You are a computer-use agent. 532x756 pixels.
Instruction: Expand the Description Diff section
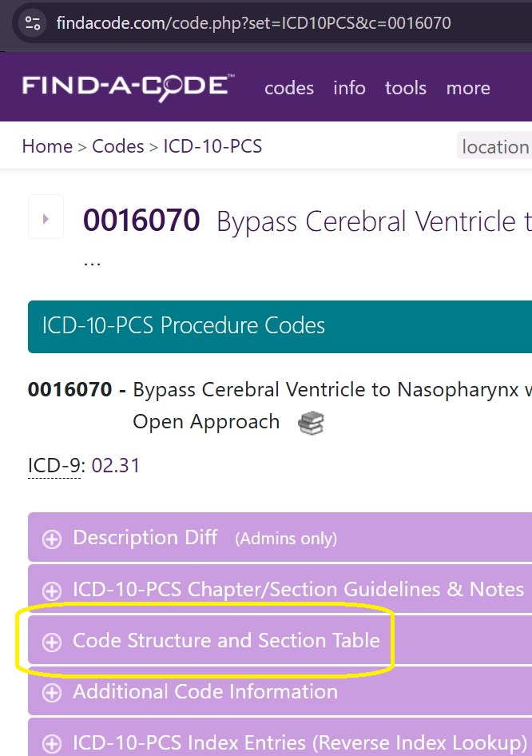(x=145, y=538)
